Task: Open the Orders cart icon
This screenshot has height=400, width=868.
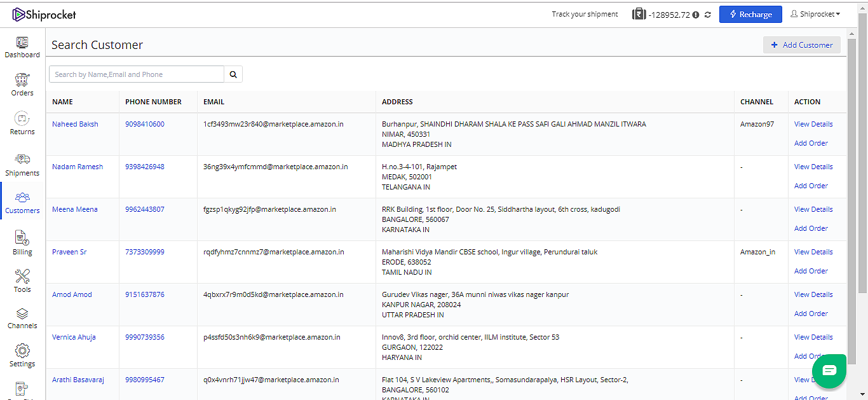Action: pyautogui.click(x=22, y=80)
